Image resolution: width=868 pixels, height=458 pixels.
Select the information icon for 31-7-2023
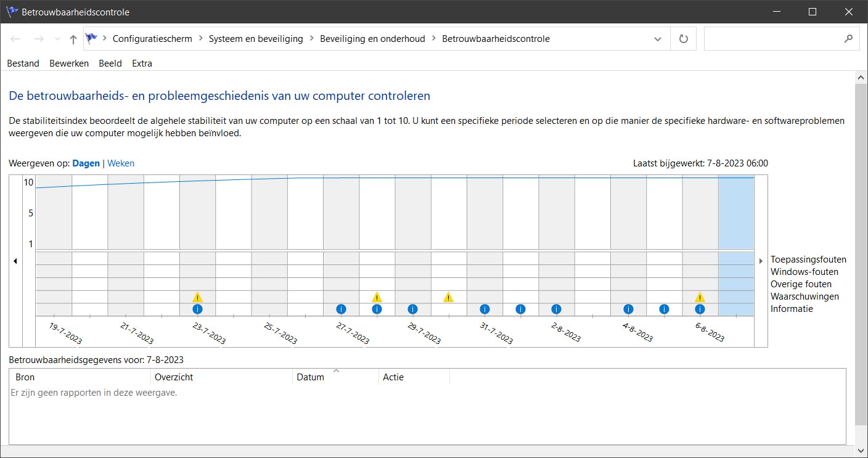[x=485, y=309]
